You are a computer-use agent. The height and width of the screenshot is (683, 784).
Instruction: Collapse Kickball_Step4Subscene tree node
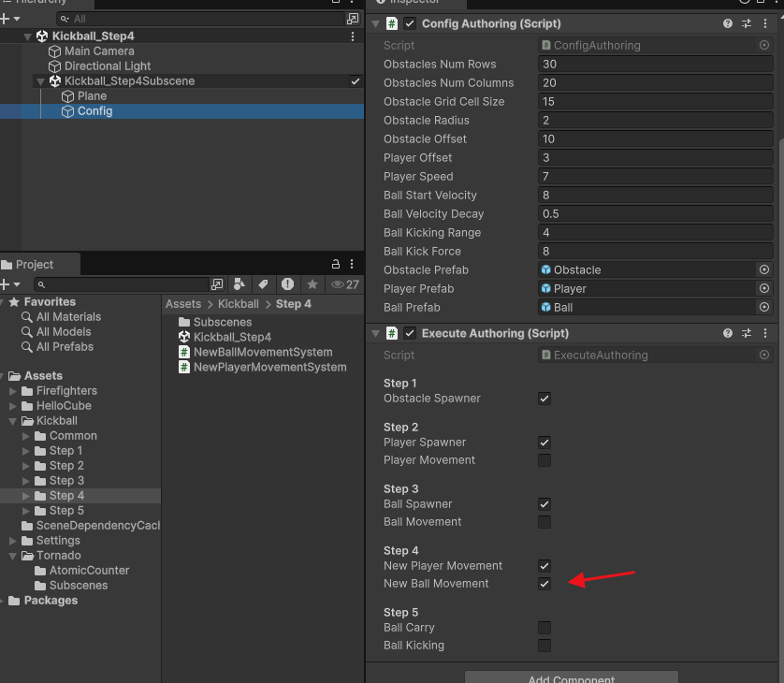point(41,81)
